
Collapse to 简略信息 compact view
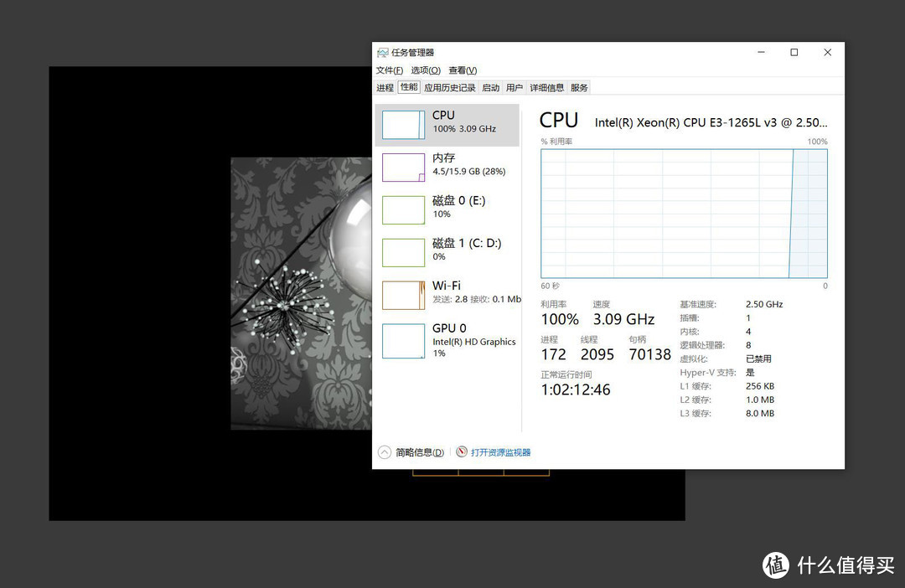click(417, 451)
